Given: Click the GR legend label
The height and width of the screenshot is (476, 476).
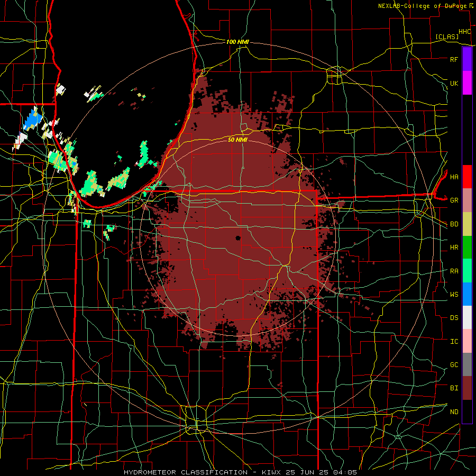Looking at the screenshot, I should point(454,200).
